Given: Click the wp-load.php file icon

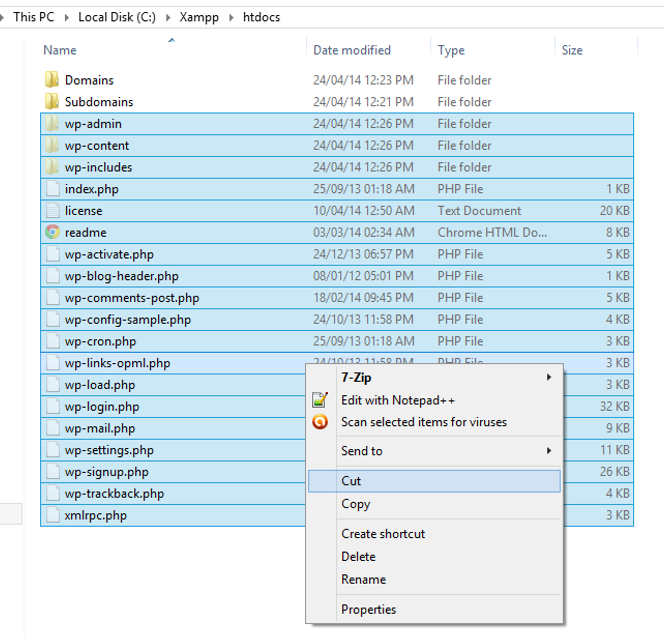Looking at the screenshot, I should tap(53, 385).
